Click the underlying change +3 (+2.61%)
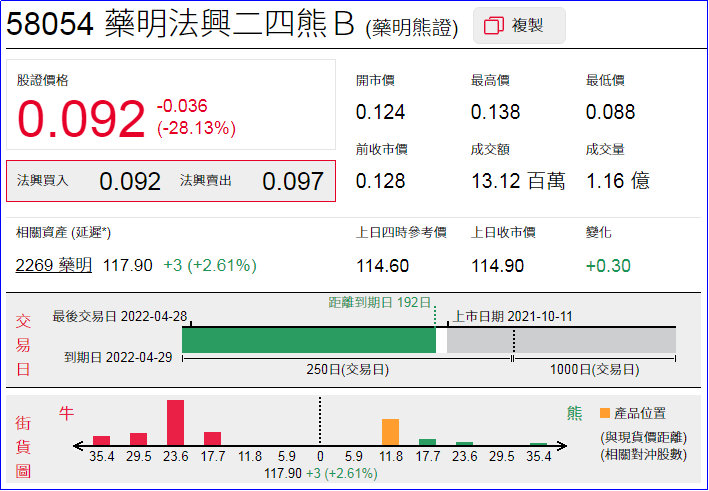The width and height of the screenshot is (709, 491). pos(210,265)
